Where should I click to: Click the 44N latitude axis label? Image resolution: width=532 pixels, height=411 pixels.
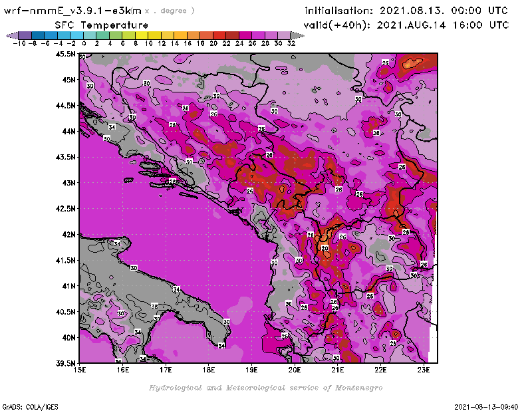click(x=68, y=131)
